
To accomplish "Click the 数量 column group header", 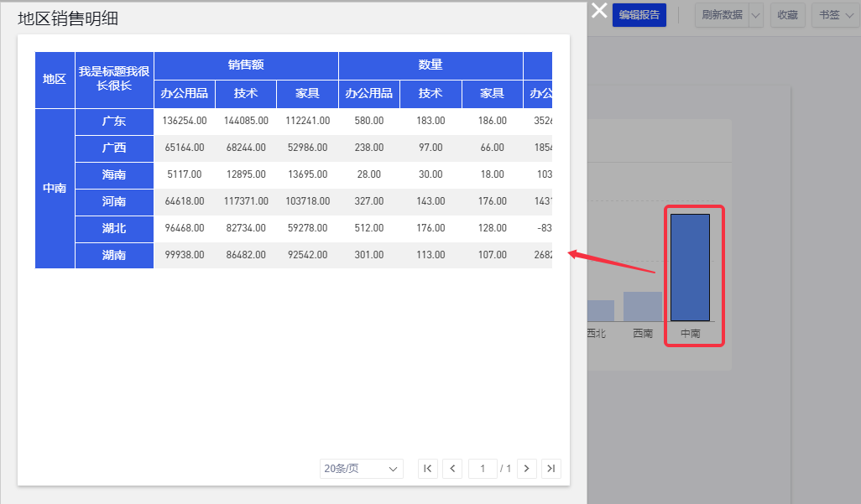I will pyautogui.click(x=430, y=65).
